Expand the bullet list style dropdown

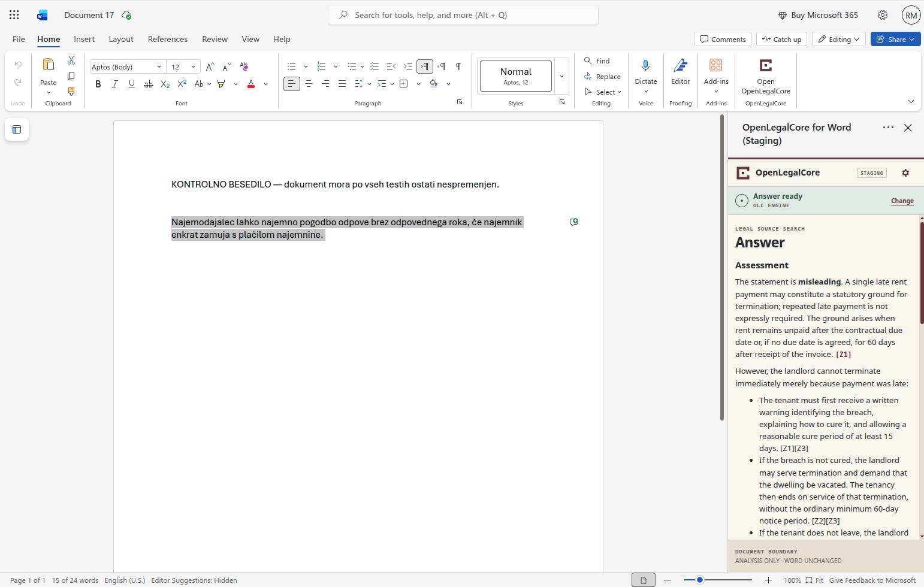pyautogui.click(x=306, y=66)
